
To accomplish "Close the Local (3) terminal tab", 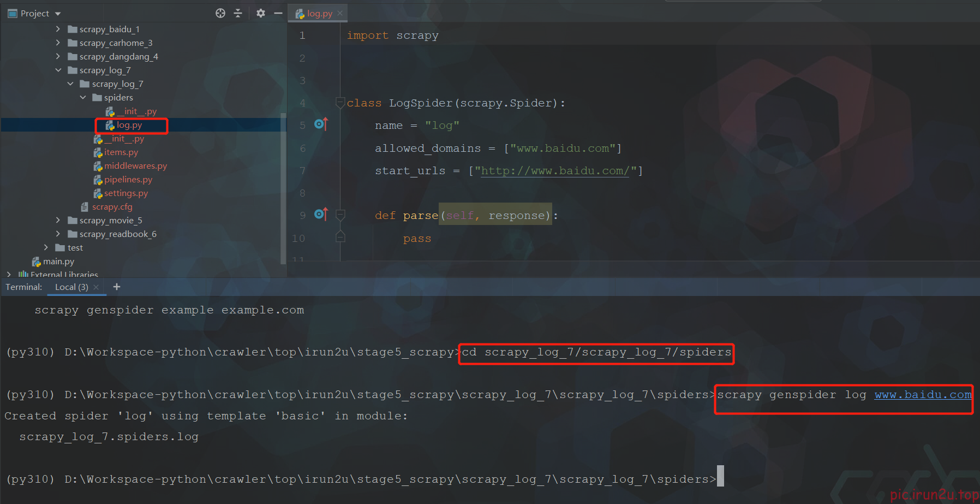I will pyautogui.click(x=96, y=287).
